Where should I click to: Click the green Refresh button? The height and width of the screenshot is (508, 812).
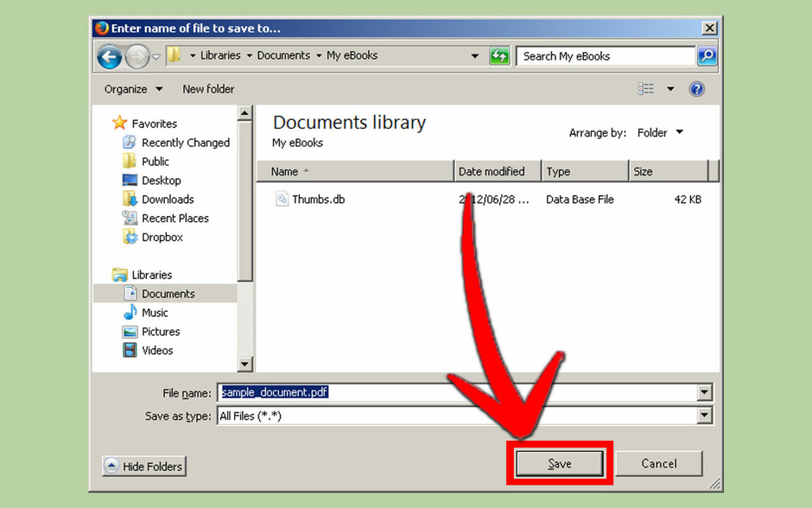coord(499,56)
